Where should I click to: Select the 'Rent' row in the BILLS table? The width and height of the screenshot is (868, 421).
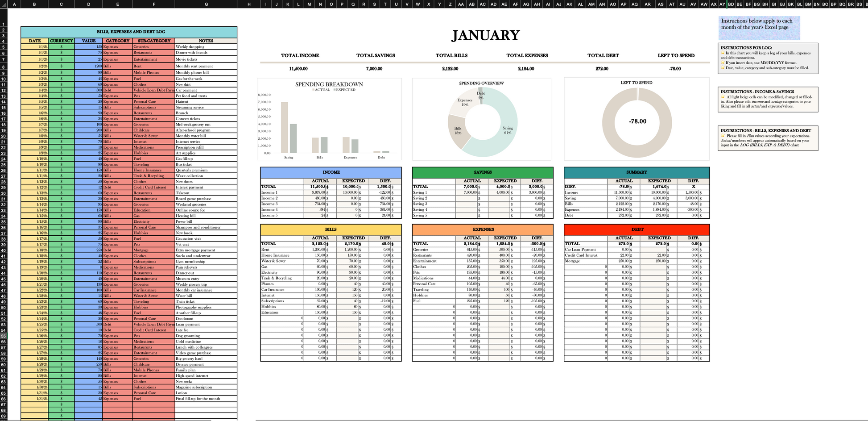coord(282,250)
